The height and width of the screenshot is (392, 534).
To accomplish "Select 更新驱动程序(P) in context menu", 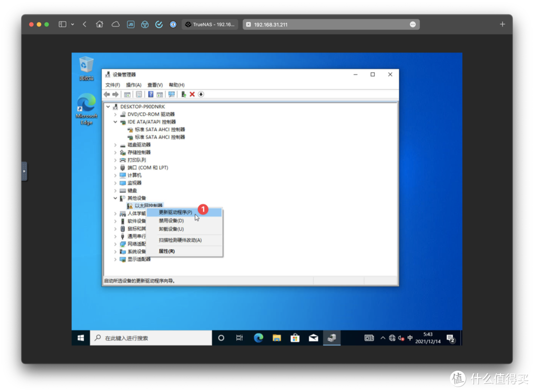I will point(176,212).
